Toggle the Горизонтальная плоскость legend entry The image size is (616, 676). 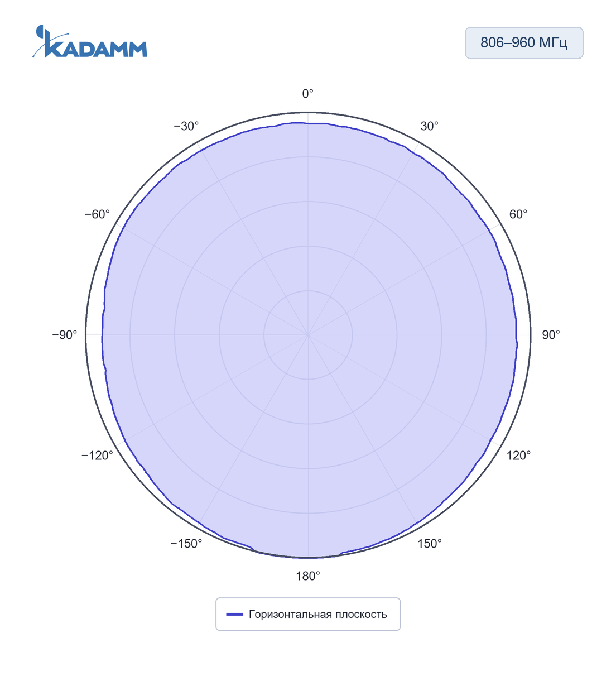[308, 614]
